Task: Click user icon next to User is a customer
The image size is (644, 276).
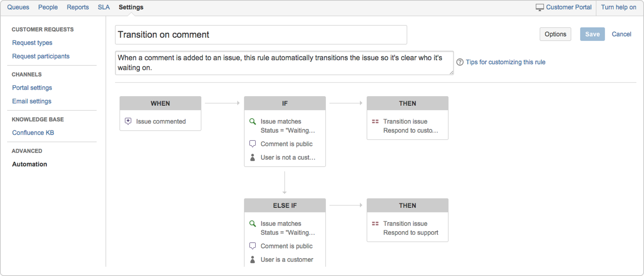Action: pyautogui.click(x=252, y=260)
